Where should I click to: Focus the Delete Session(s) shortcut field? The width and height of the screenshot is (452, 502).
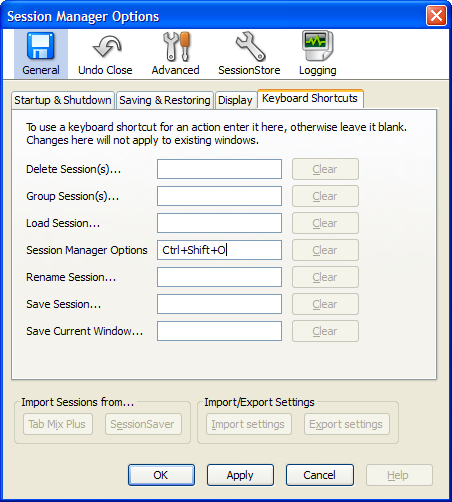219,169
